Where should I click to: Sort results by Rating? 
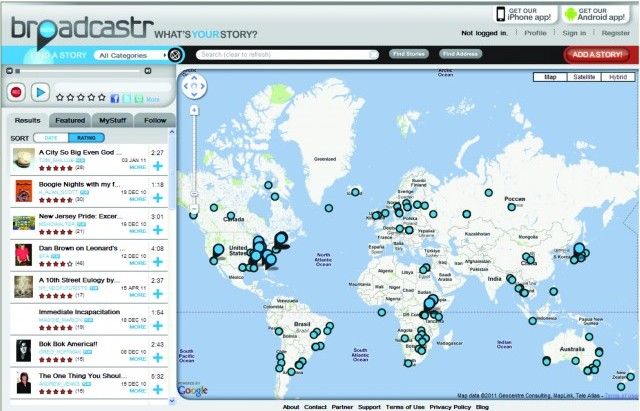pyautogui.click(x=87, y=137)
